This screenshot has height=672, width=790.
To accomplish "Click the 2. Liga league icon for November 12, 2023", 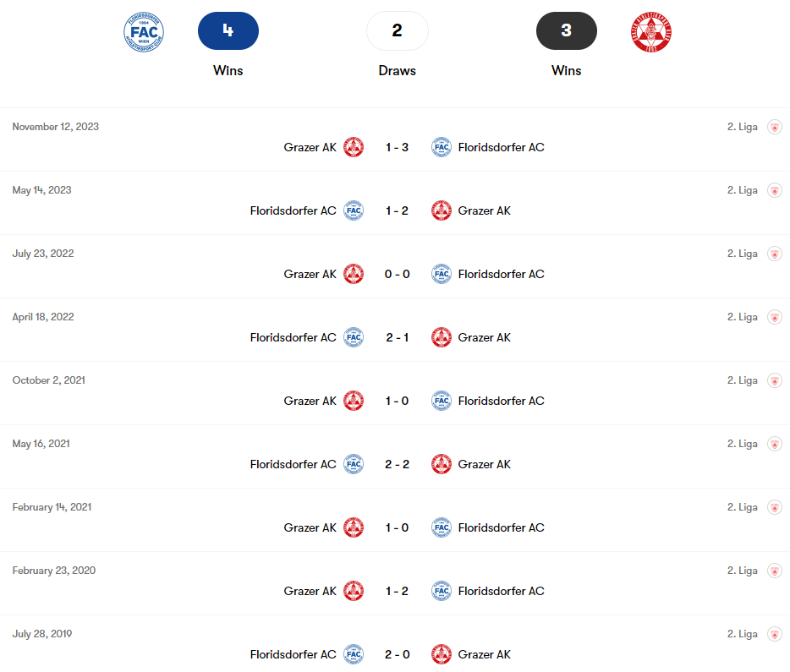I will tap(775, 127).
